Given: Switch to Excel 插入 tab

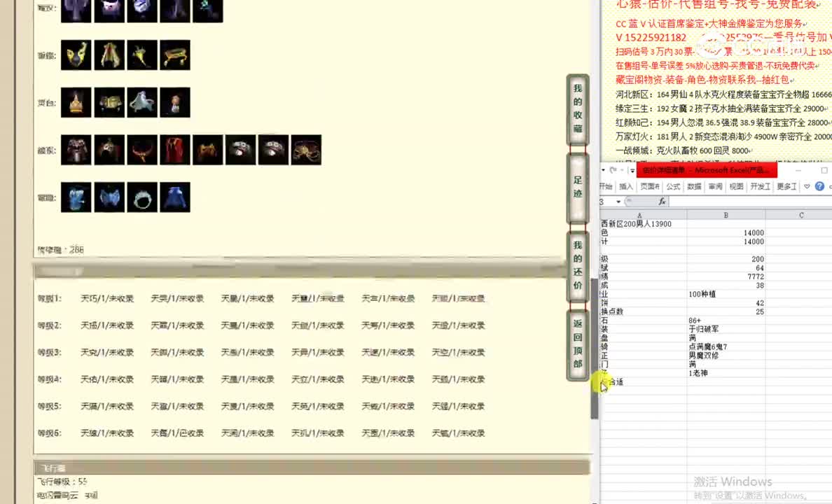Looking at the screenshot, I should pyautogui.click(x=626, y=186).
